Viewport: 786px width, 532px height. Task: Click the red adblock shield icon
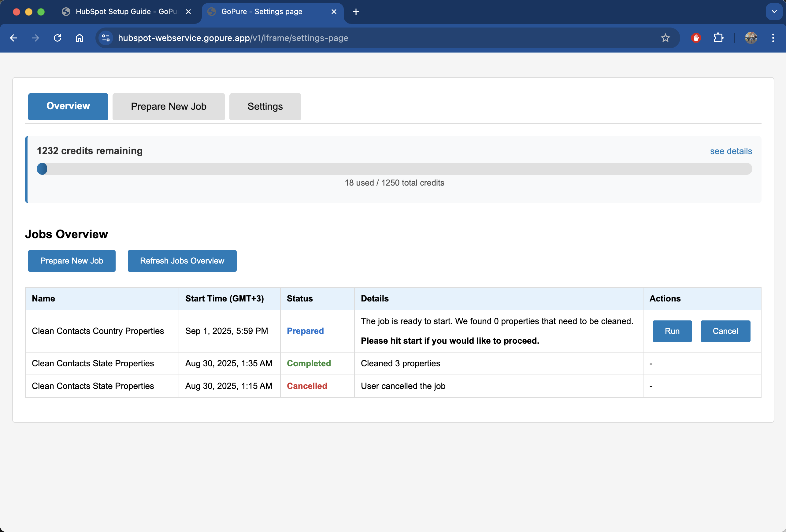pos(696,38)
